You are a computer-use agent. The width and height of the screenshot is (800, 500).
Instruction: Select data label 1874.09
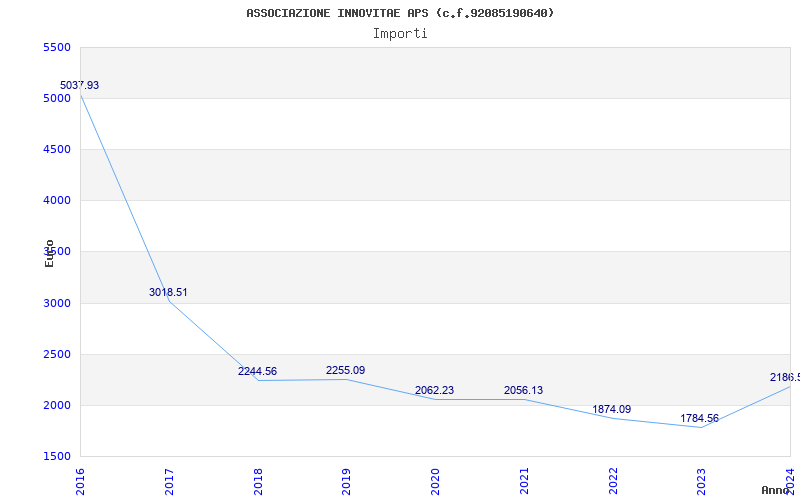tap(612, 409)
